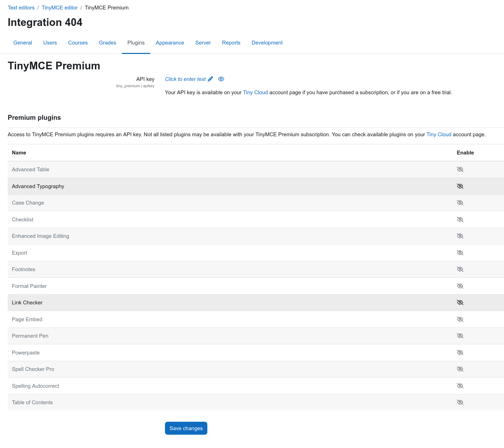504x448 pixels.
Task: Open the Users tab
Action: (50, 43)
